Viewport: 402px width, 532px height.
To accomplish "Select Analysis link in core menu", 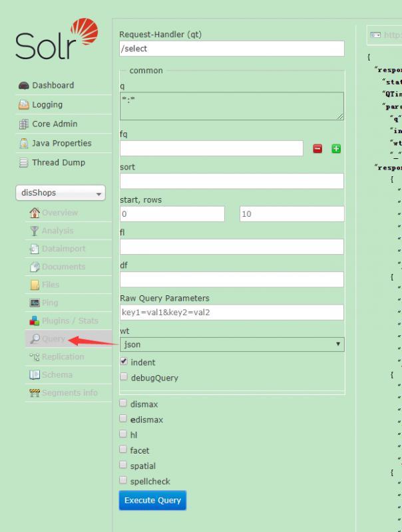I will point(58,231).
